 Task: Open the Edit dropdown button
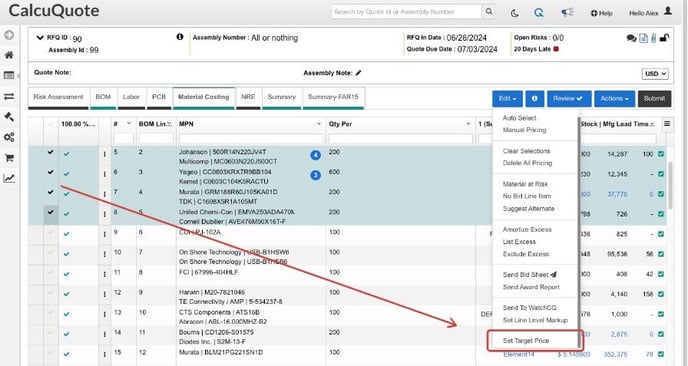click(507, 99)
